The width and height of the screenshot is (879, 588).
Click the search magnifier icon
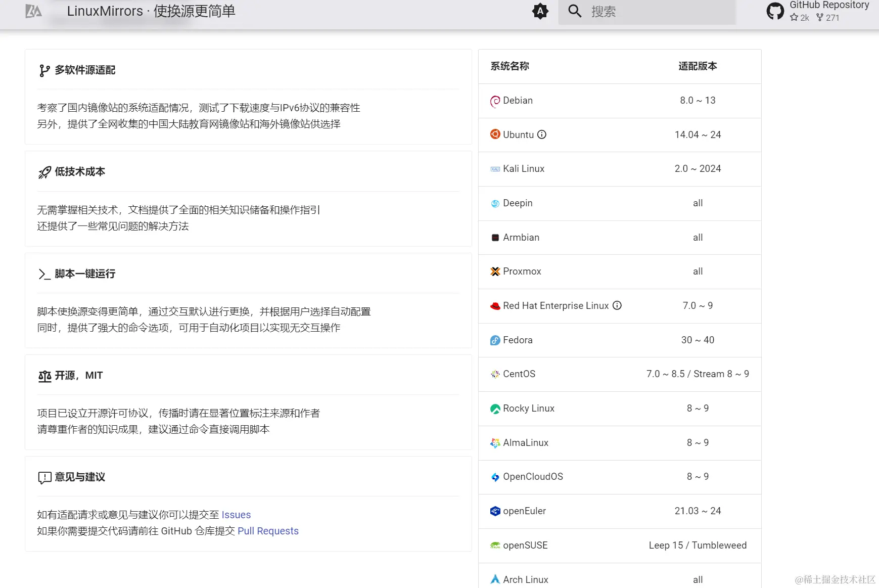coord(575,11)
